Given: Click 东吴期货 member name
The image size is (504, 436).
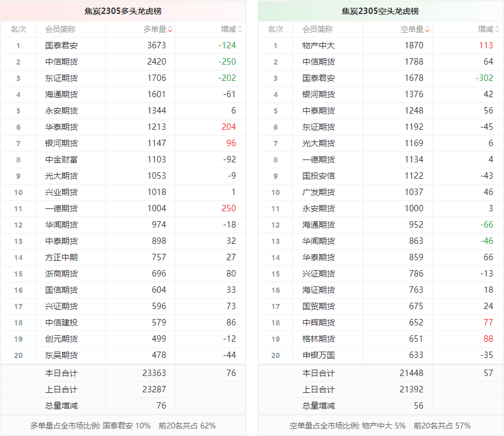Looking at the screenshot, I should (x=61, y=355).
